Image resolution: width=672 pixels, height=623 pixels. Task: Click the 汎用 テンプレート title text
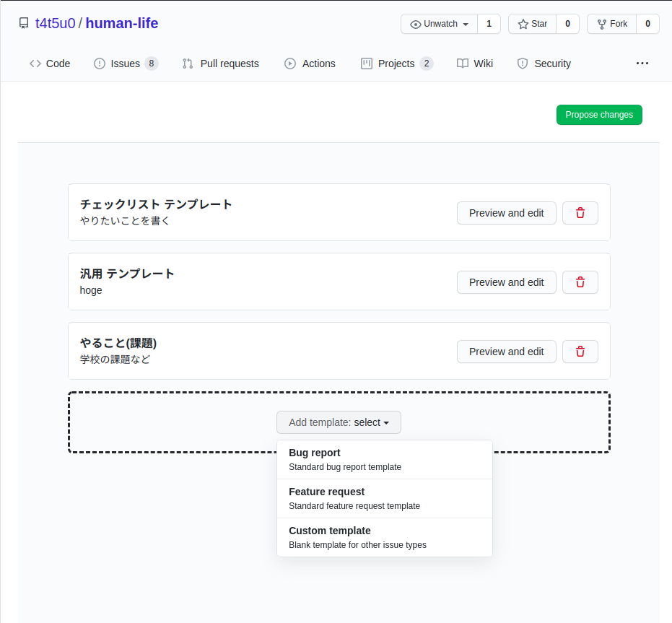tap(127, 274)
